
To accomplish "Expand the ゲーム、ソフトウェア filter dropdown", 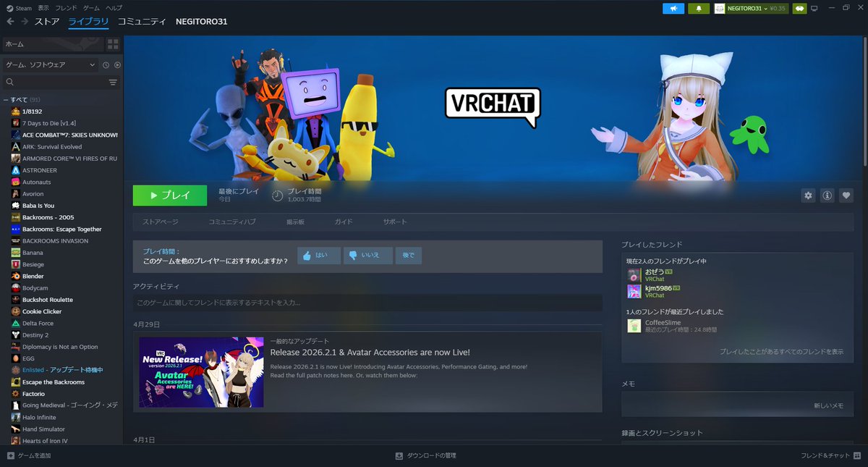I will pyautogui.click(x=50, y=64).
